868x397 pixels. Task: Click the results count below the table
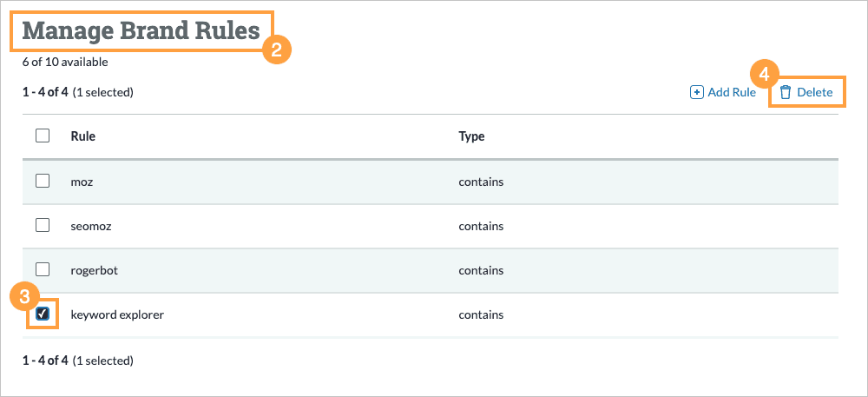click(x=77, y=360)
